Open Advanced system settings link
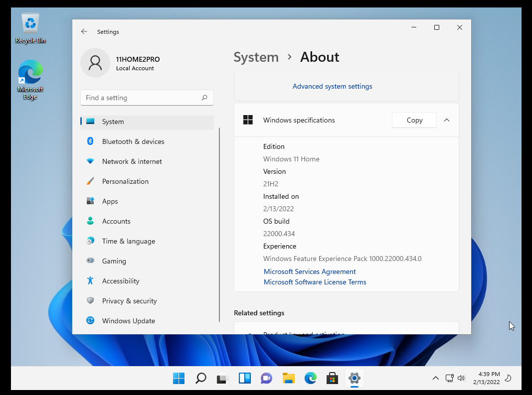Screen dimensions: 532x395 click(x=332, y=86)
